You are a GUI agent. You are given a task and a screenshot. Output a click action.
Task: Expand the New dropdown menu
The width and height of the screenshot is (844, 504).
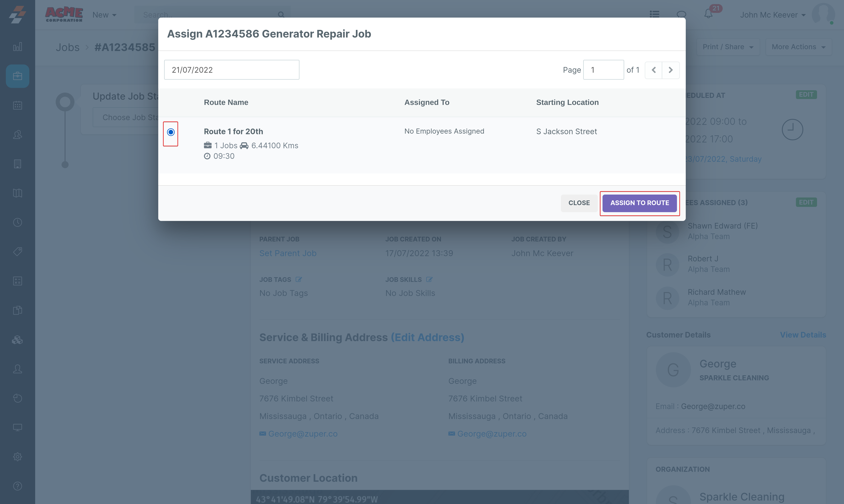coord(104,15)
